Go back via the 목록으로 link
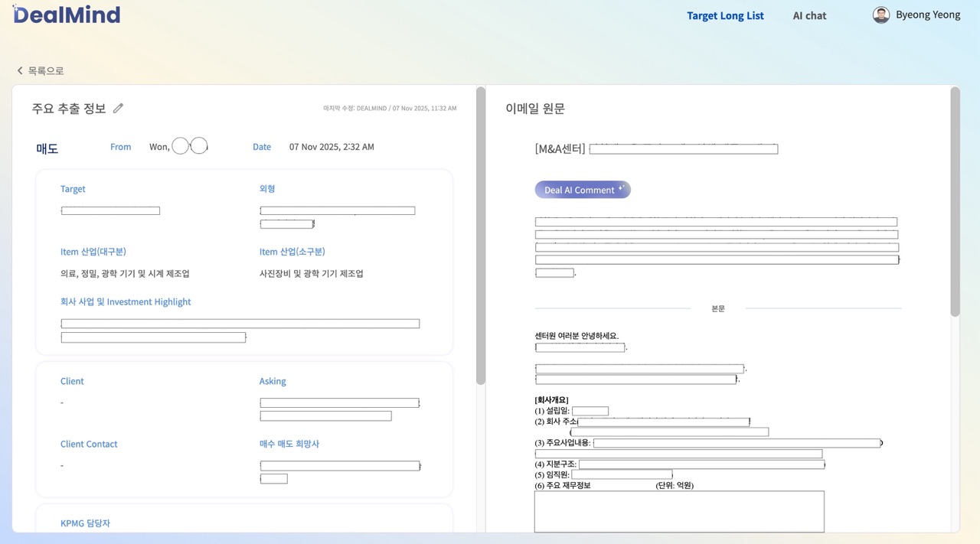The width and height of the screenshot is (980, 544). click(x=46, y=70)
